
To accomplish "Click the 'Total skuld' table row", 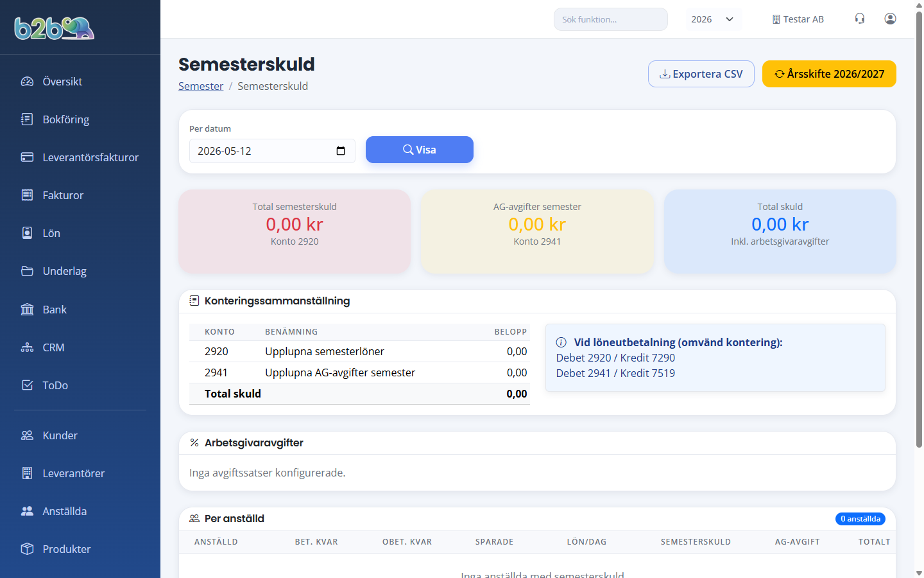I will (359, 394).
